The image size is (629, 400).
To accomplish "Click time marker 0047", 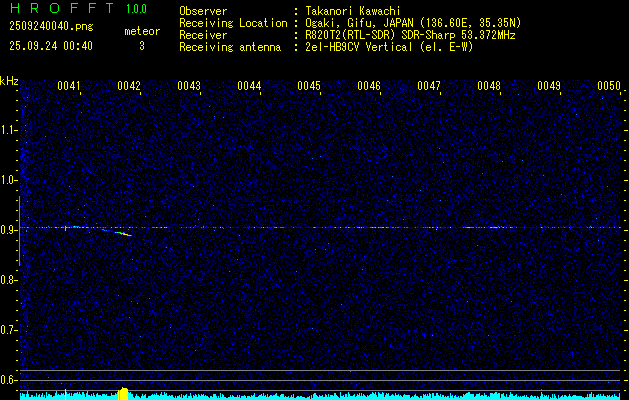I will (429, 86).
